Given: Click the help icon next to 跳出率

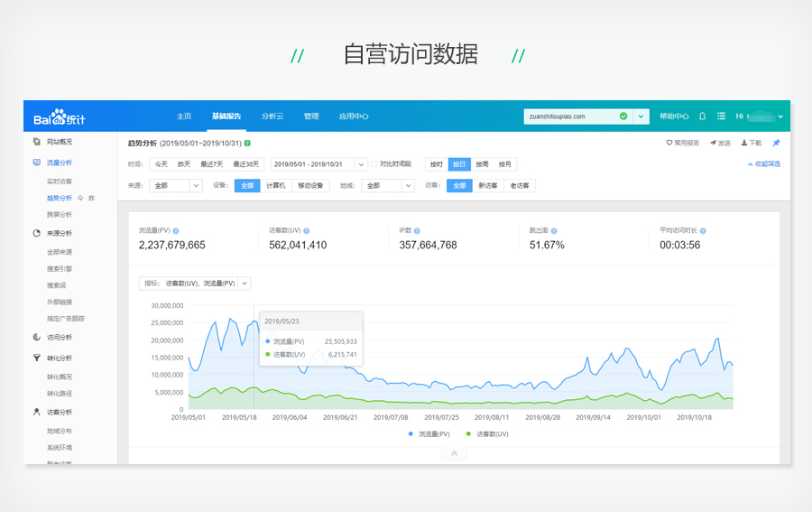Looking at the screenshot, I should pyautogui.click(x=554, y=231).
